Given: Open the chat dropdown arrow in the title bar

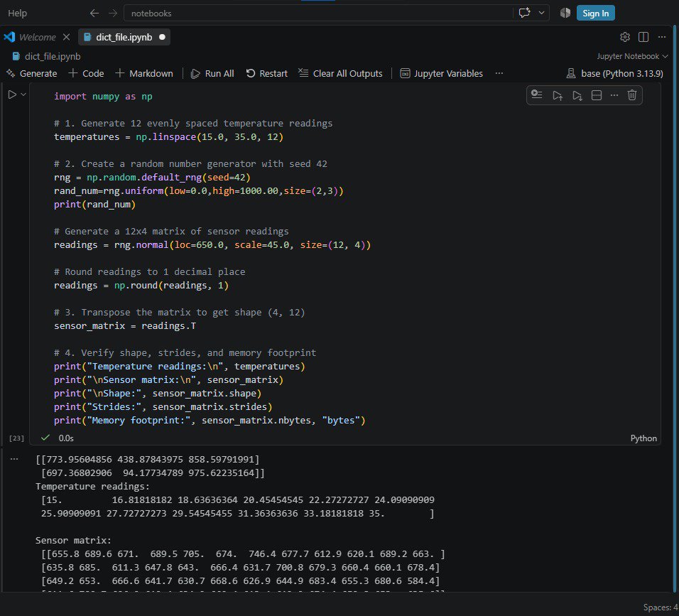Looking at the screenshot, I should tap(541, 13).
